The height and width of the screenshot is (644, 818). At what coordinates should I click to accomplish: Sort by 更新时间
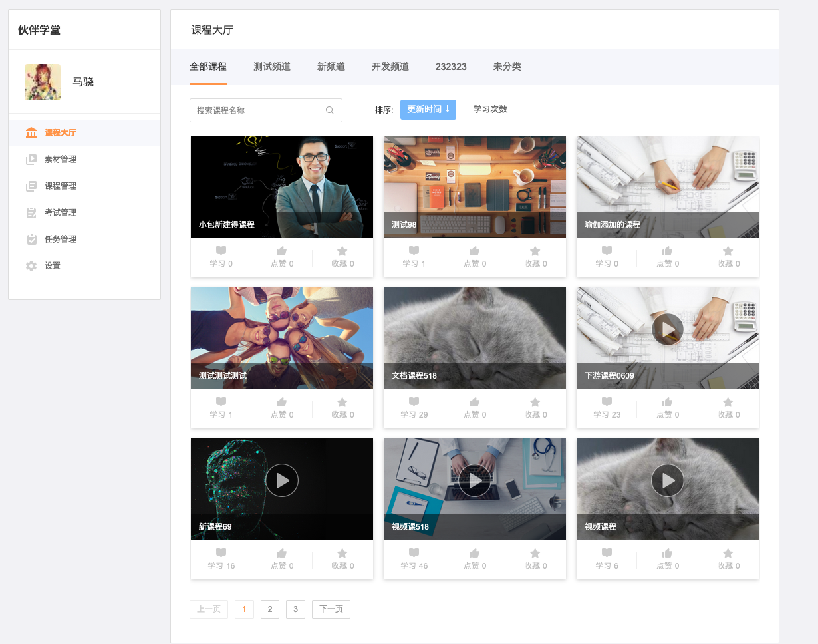click(x=428, y=110)
